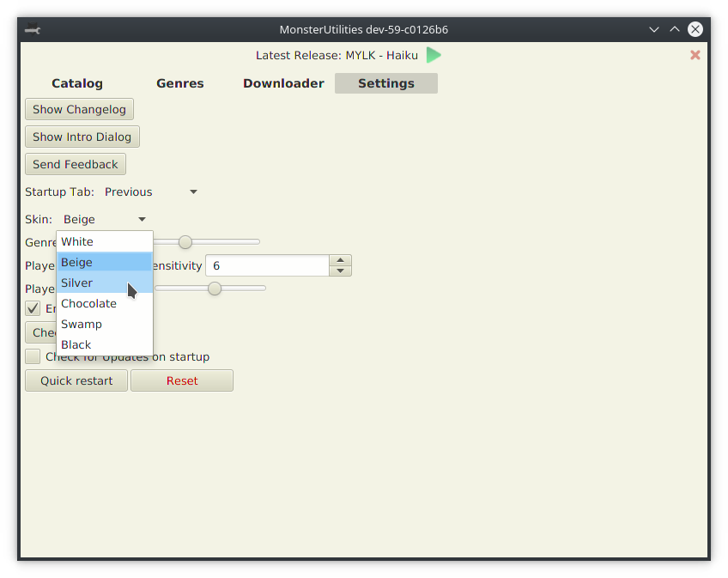Increase sensitivity with the up arrow

pos(340,260)
